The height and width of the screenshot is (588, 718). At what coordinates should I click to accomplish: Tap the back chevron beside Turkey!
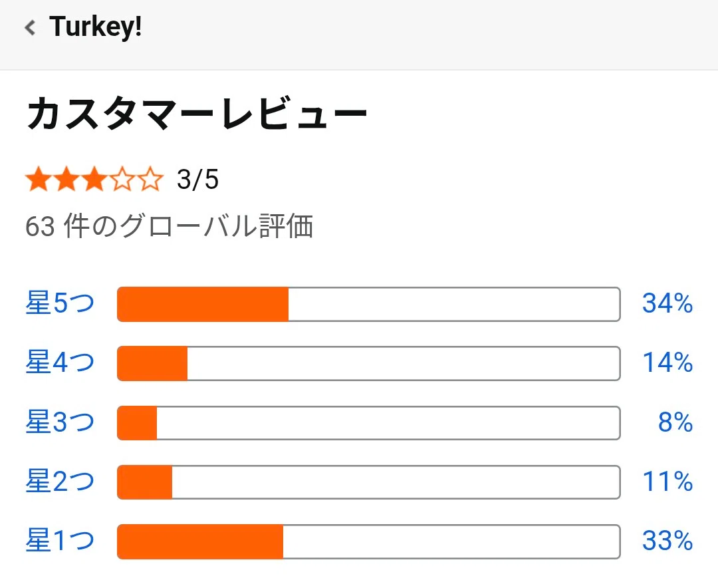pyautogui.click(x=30, y=28)
